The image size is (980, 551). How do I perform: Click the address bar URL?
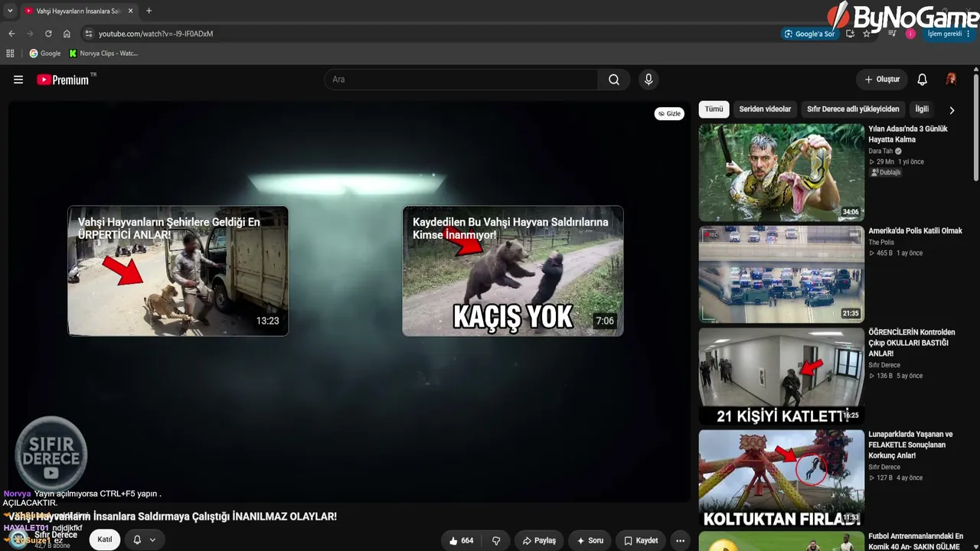coord(155,34)
